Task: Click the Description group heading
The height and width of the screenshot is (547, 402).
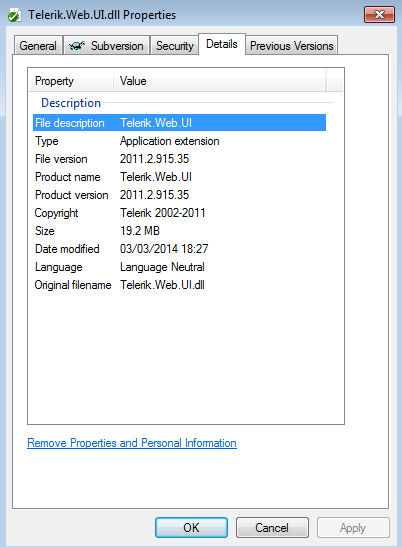Action: pos(71,103)
